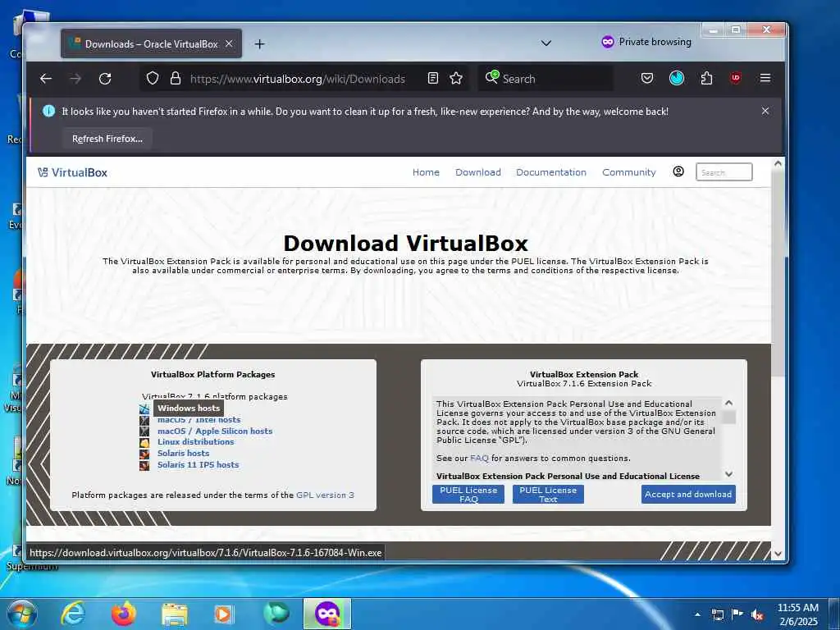Screen dimensions: 840x630
Task: Click the muted volume tray icon
Action: pyautogui.click(x=757, y=615)
